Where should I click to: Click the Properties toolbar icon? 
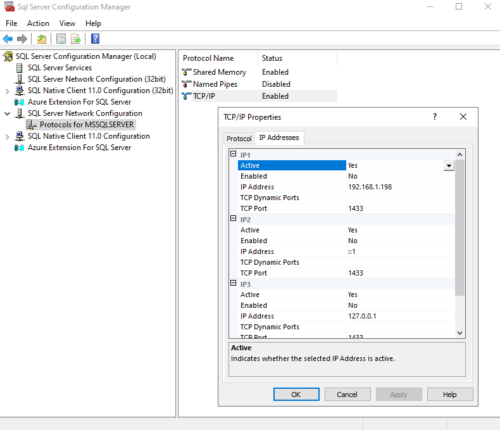coord(61,39)
